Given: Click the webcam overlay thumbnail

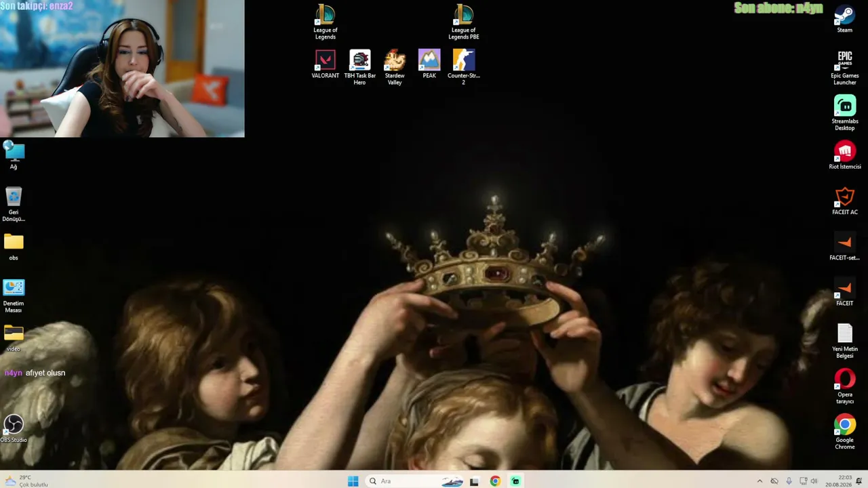Looking at the screenshot, I should coord(122,68).
